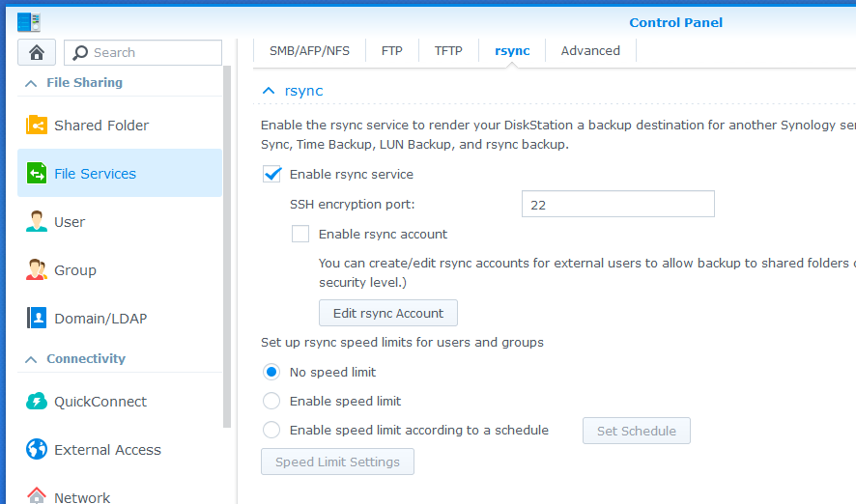Open Shared Folder icon in sidebar
The height and width of the screenshot is (504, 856).
point(37,125)
